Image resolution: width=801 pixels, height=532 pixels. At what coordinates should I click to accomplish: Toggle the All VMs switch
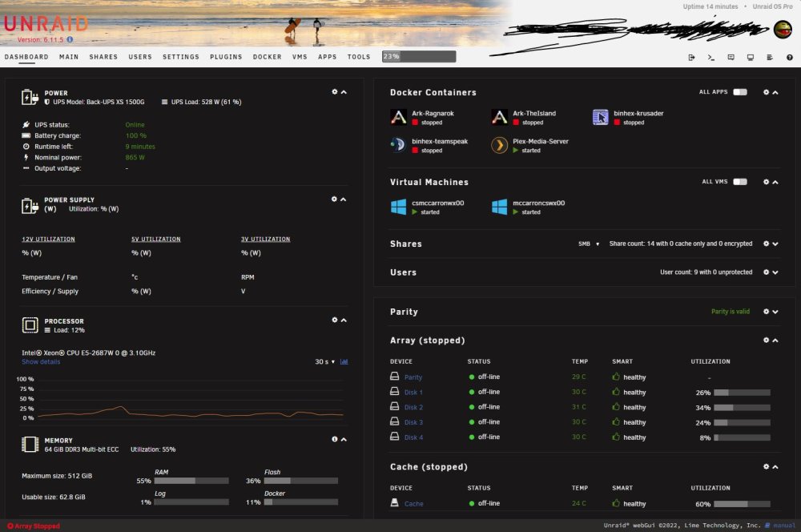point(739,181)
